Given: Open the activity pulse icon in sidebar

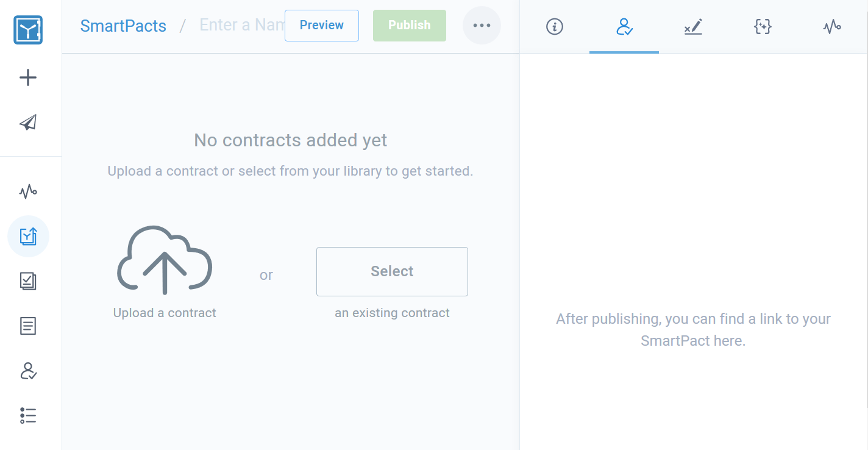Looking at the screenshot, I should pos(28,192).
